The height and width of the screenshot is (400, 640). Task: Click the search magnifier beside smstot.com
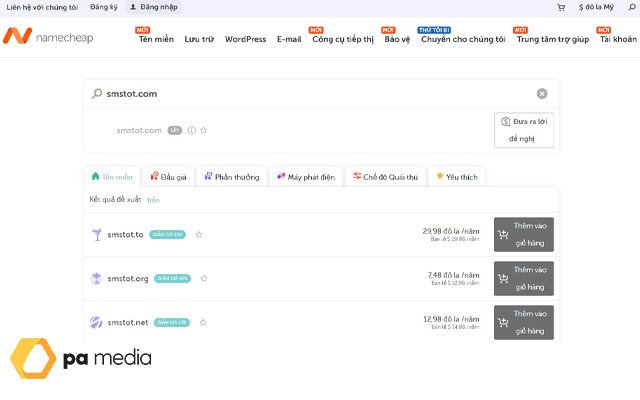(97, 93)
